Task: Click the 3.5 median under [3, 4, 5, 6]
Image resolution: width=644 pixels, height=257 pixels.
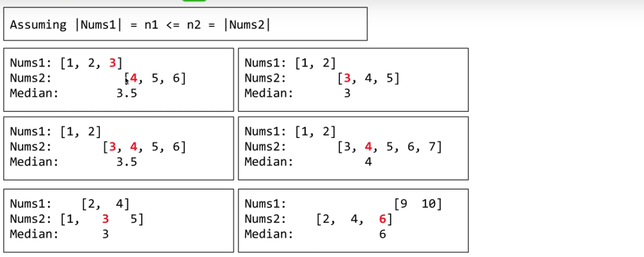Action: tap(127, 162)
